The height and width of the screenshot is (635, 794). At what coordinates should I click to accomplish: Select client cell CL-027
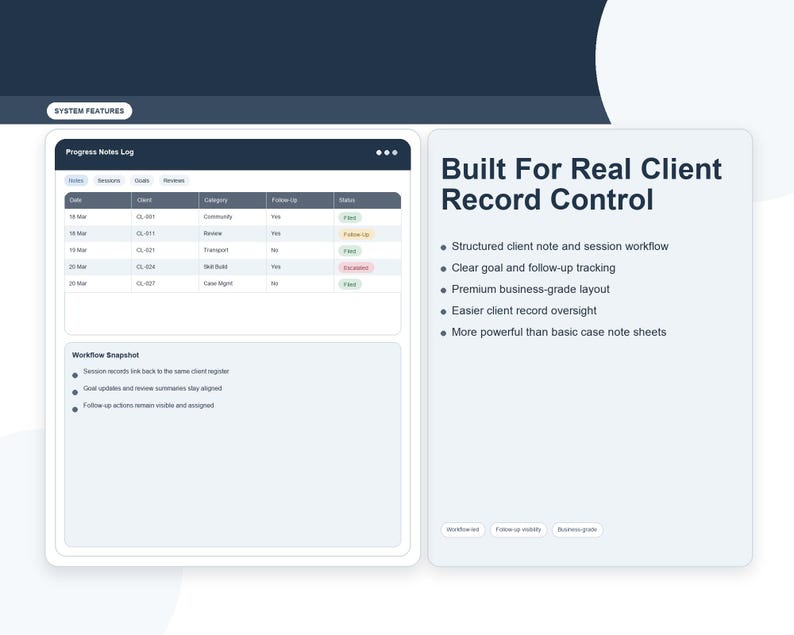point(165,284)
